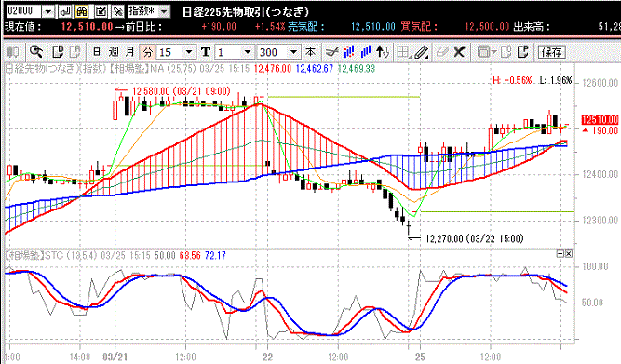Open the symbol code 02000 dropdown
The height and width of the screenshot is (364, 621).
tap(47, 11)
